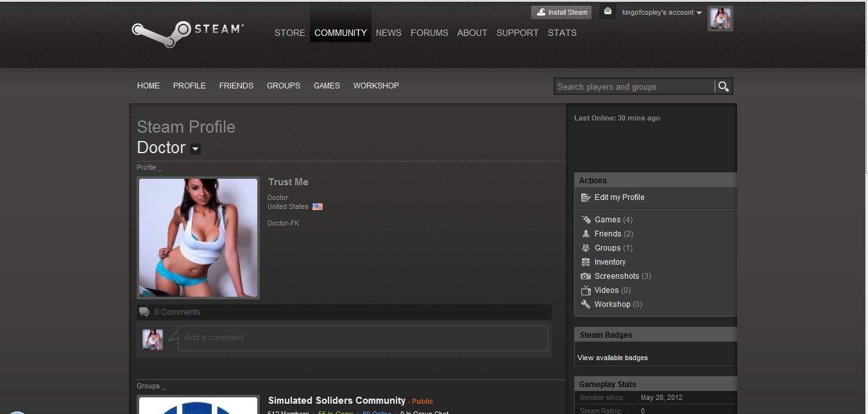The width and height of the screenshot is (868, 414).
Task: Focus the Search players and groups field
Action: pyautogui.click(x=634, y=87)
